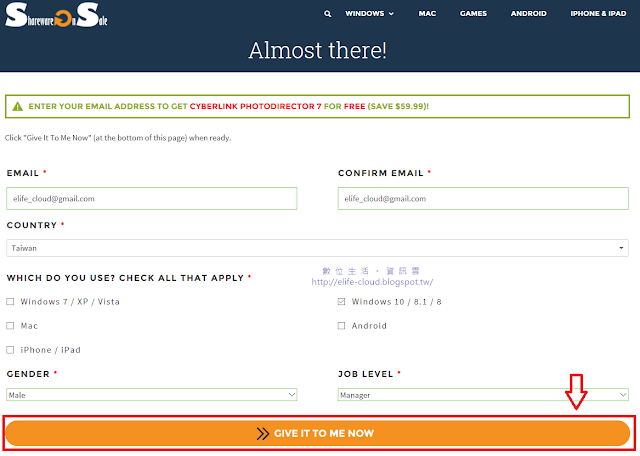
Task: Open the Games menu item
Action: pos(473,13)
